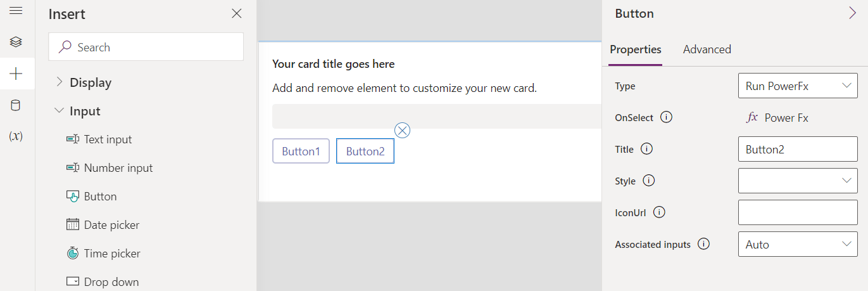868x291 pixels.
Task: Close the Insert panel
Action: (x=236, y=13)
